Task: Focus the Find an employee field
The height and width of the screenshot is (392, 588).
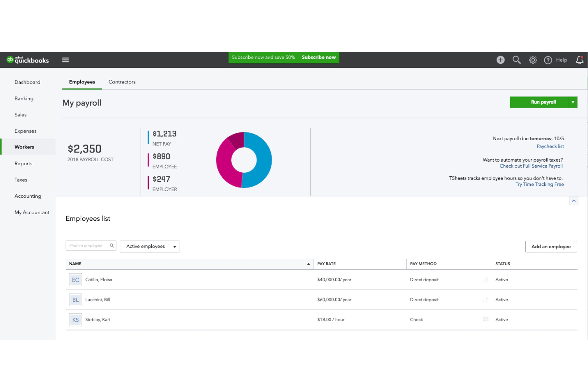Action: pos(91,245)
